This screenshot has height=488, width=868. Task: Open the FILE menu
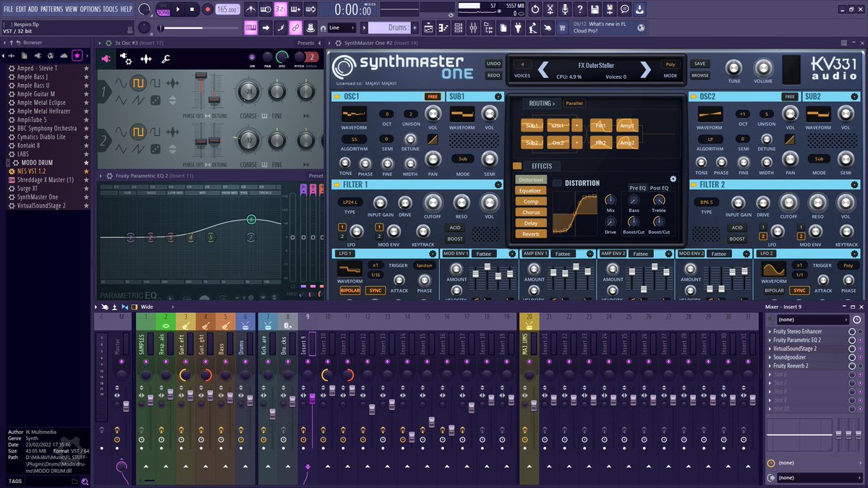[9, 9]
